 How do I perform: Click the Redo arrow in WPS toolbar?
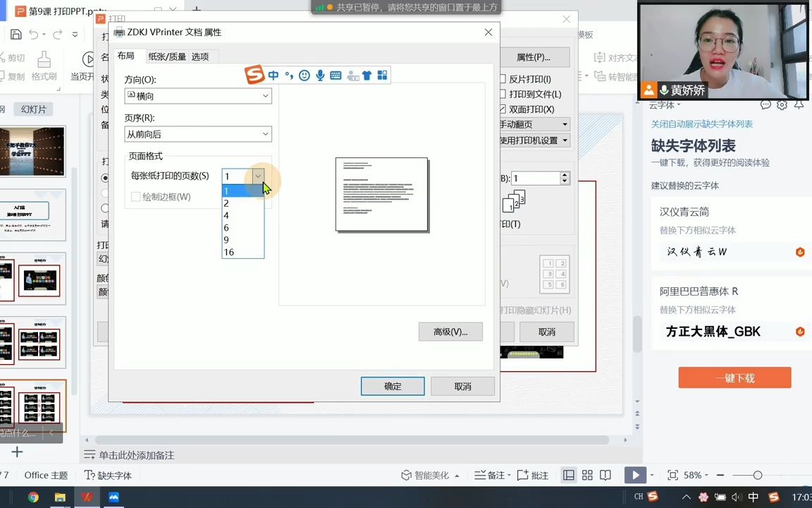(58, 34)
